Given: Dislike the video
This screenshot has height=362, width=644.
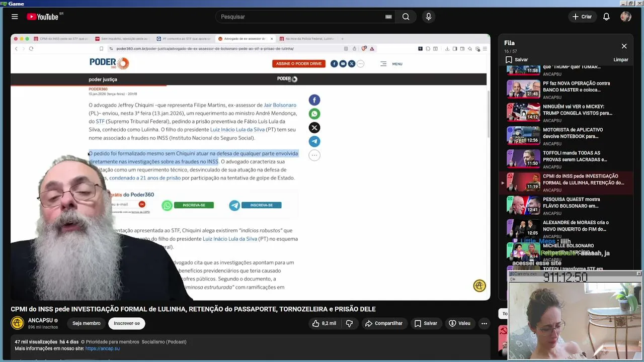Looking at the screenshot, I should pyautogui.click(x=349, y=323).
